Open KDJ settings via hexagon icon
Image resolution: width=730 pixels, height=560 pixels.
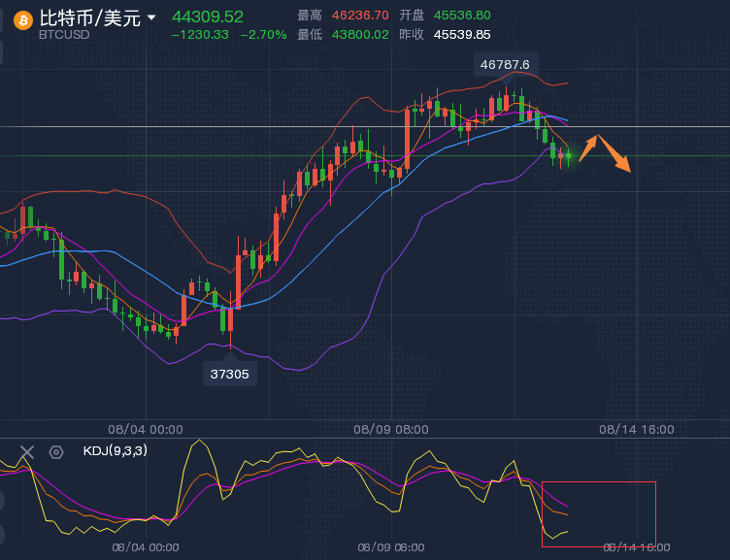56,451
